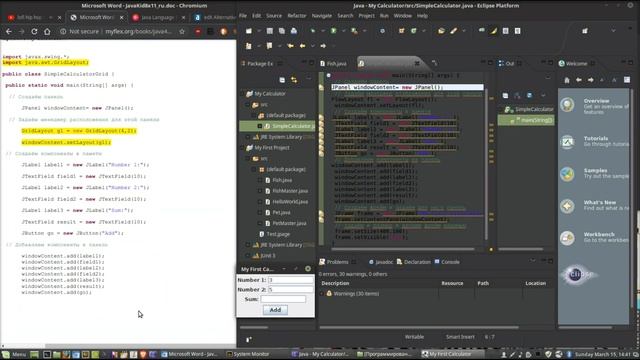This screenshot has width=640, height=360.
Task: Open the Source menu in Eclipse
Action: [x=274, y=16]
